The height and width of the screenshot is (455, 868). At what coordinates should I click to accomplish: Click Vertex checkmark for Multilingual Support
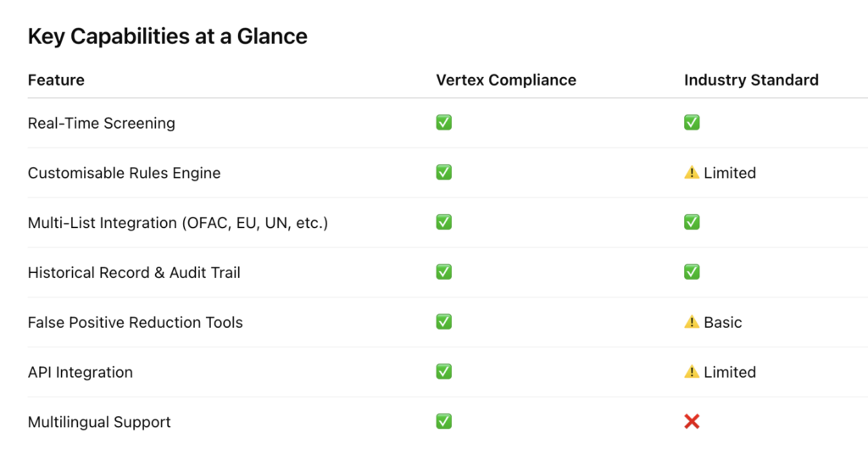[x=444, y=421]
